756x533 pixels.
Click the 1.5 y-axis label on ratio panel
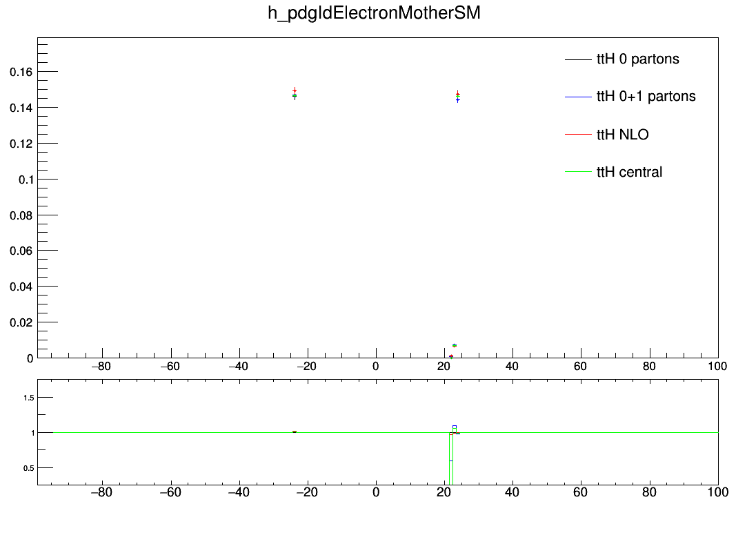coord(29,398)
